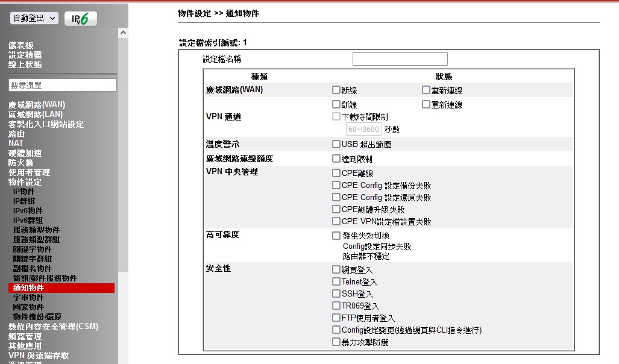Image resolution: width=619 pixels, height=364 pixels.
Task: Go to 設定精靈 link
Action: 25,55
